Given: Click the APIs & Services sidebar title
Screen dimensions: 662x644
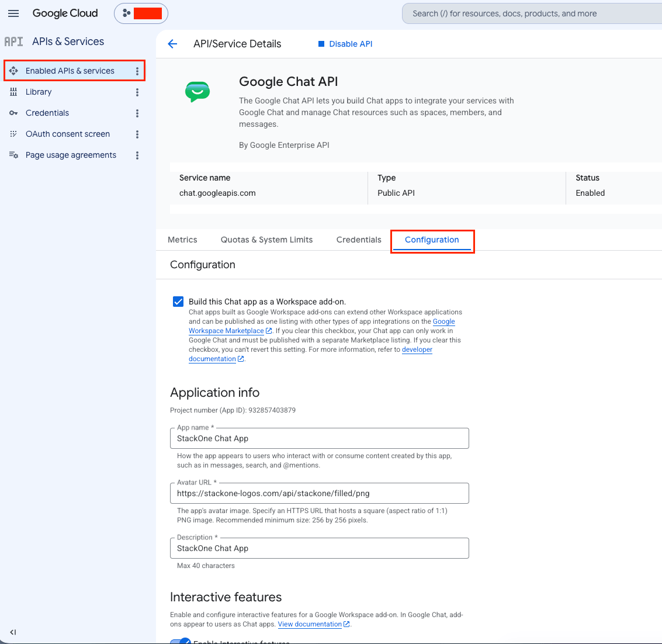Looking at the screenshot, I should [x=68, y=41].
